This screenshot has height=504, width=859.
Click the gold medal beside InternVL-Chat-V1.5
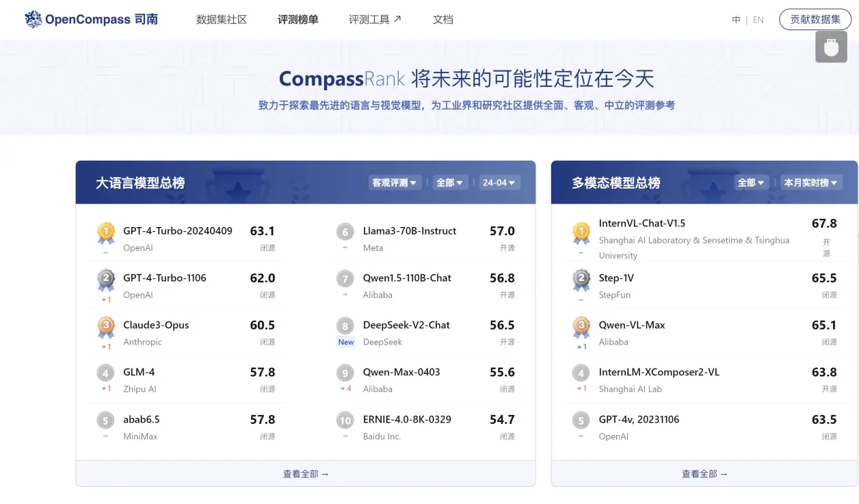(581, 234)
